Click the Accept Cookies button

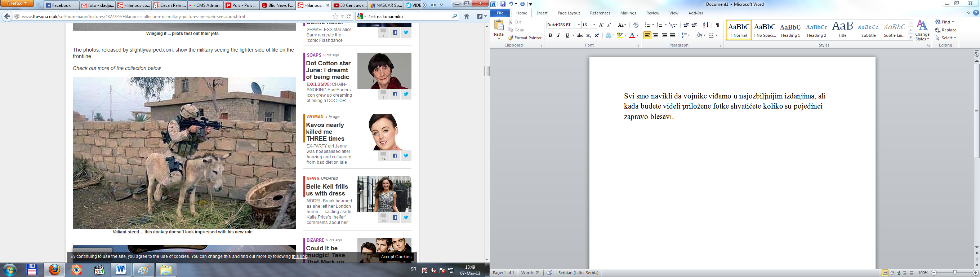point(396,257)
